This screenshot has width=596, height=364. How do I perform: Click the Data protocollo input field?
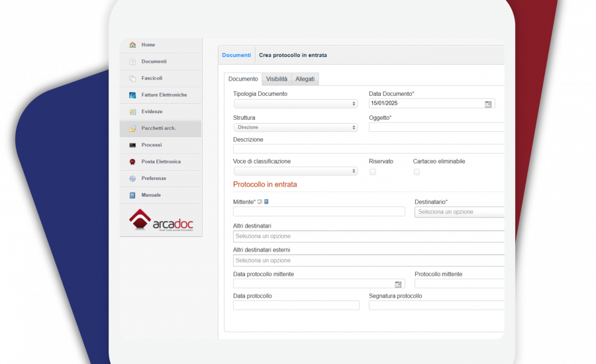296,306
